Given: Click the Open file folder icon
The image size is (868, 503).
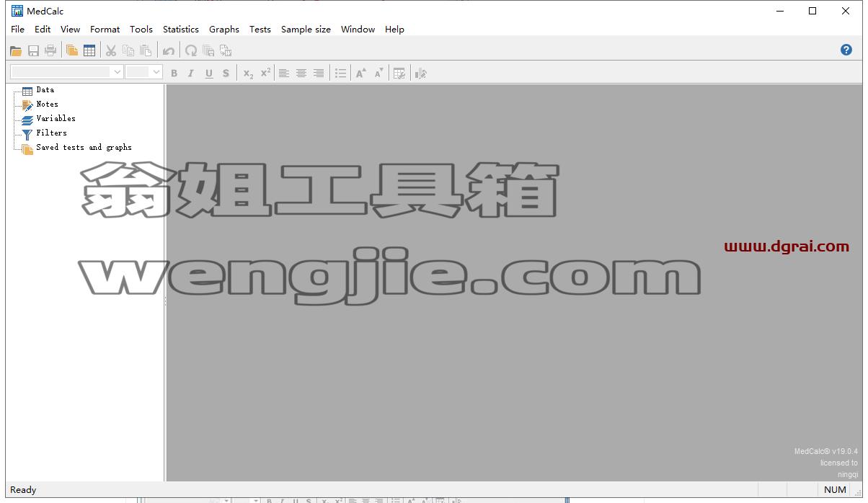Looking at the screenshot, I should pyautogui.click(x=16, y=50).
